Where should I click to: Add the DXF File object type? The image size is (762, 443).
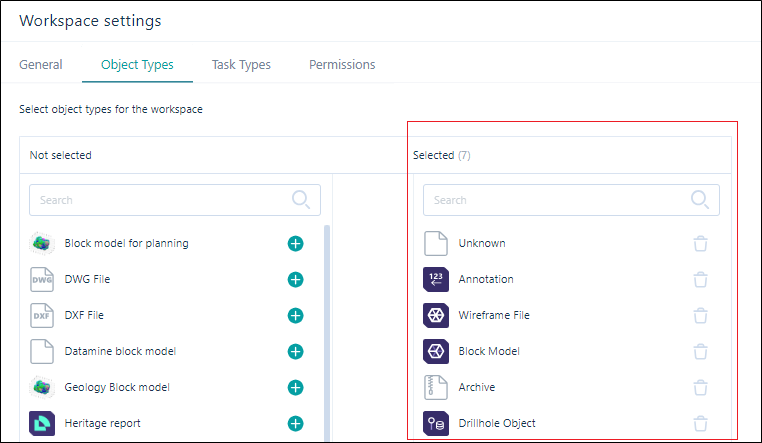[x=295, y=315]
